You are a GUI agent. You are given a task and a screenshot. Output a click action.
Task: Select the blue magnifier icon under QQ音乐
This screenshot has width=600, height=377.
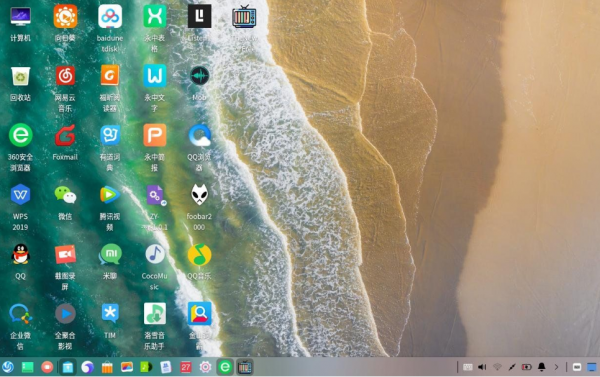pos(199,313)
